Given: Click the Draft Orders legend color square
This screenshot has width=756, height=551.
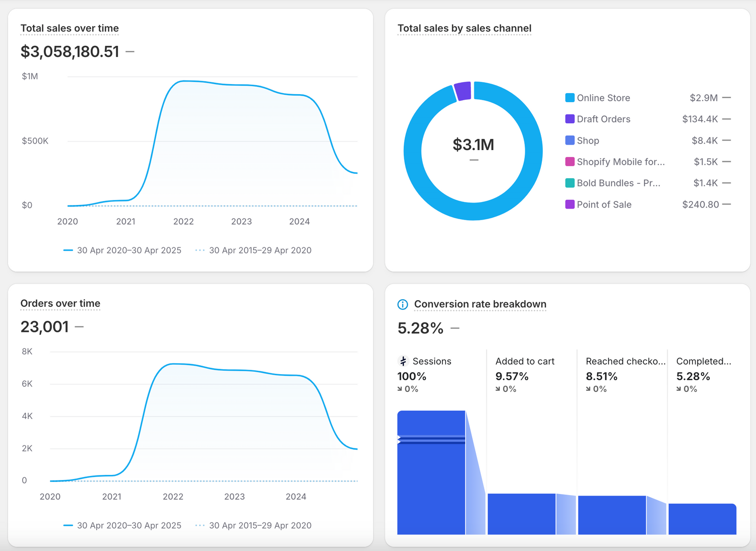Looking at the screenshot, I should pyautogui.click(x=570, y=119).
